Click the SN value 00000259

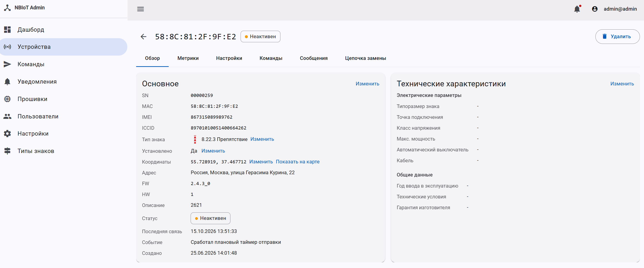201,95
